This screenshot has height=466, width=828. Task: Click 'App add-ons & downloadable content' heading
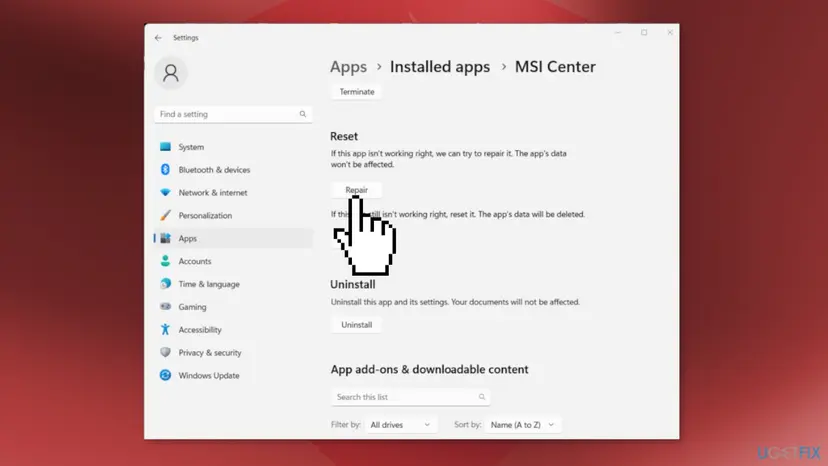point(429,369)
